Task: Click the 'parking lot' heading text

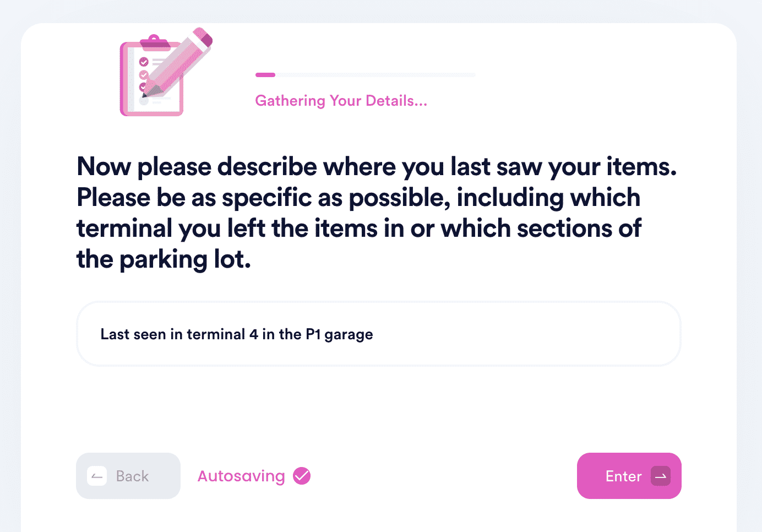Action: (185, 259)
